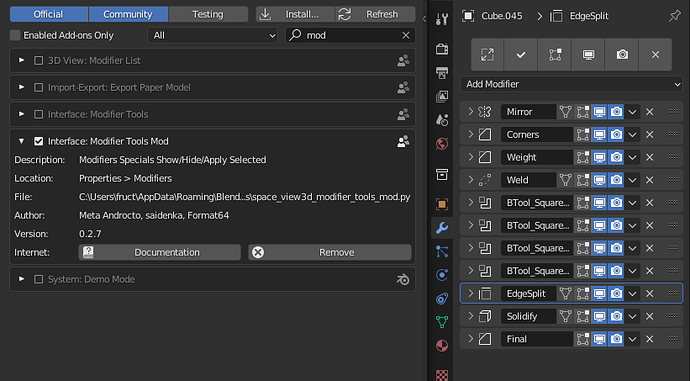Expand the Final modifier panel

point(470,339)
